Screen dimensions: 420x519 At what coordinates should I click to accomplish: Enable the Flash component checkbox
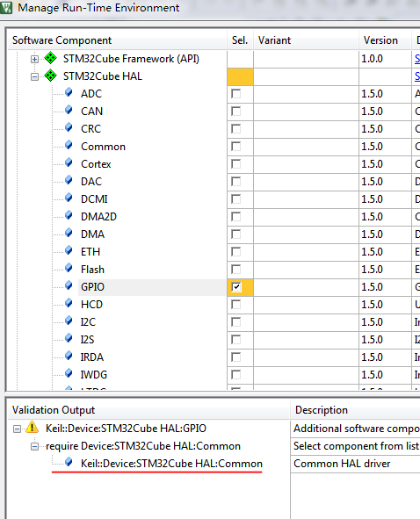236,269
